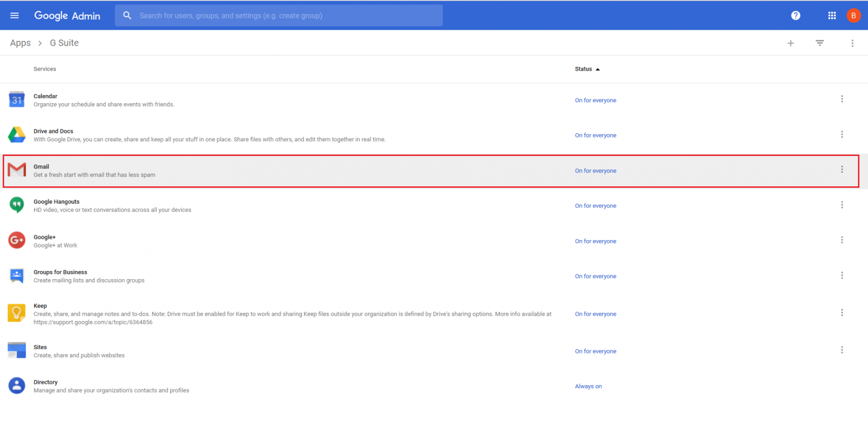Click the Hangouts HD video description
This screenshot has height=441, width=868.
point(112,210)
